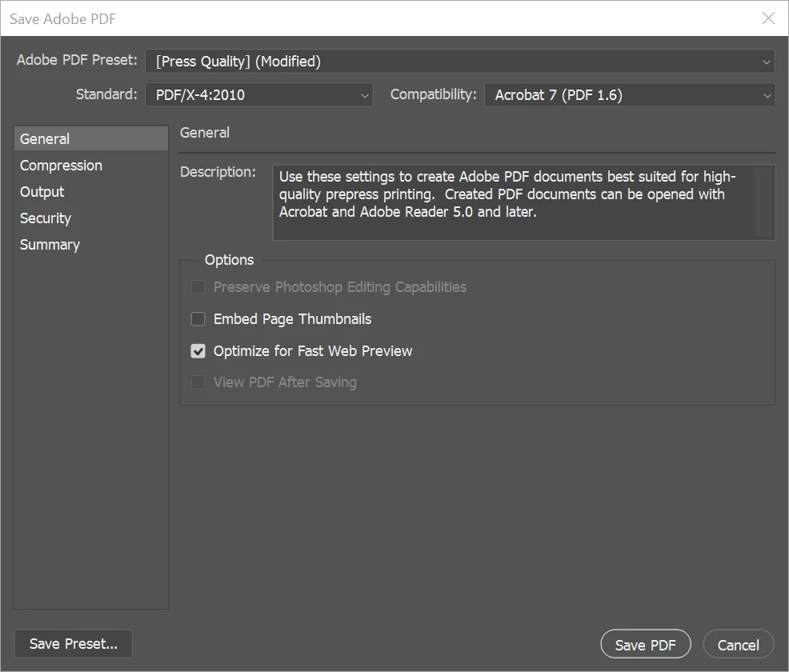The width and height of the screenshot is (789, 672).
Task: Toggle View PDF After Saving
Action: coord(198,382)
